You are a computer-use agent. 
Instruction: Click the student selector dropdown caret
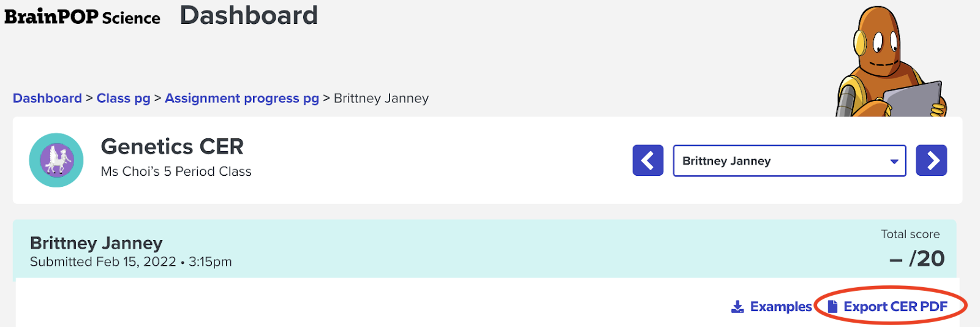click(894, 162)
